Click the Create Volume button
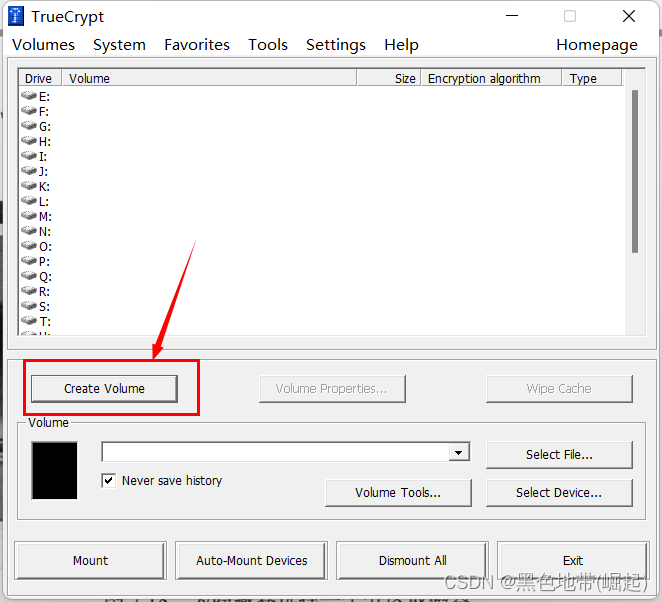This screenshot has width=662, height=602. coord(104,388)
